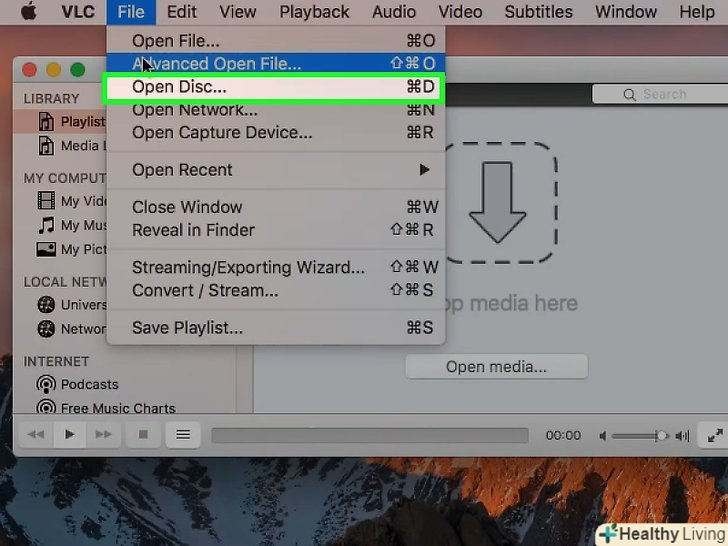Click the search magnifier icon

tap(629, 95)
